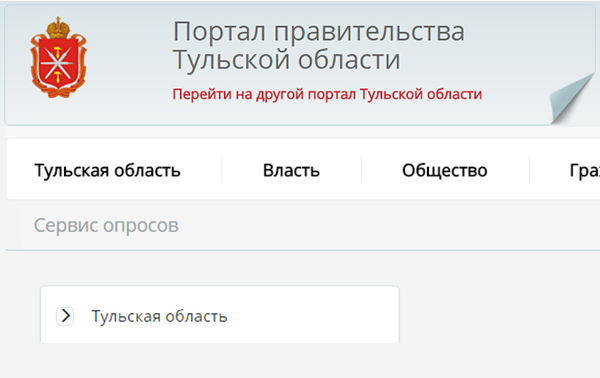Expand the 'Тульская область' chevron arrow
The width and height of the screenshot is (600, 378).
65,316
